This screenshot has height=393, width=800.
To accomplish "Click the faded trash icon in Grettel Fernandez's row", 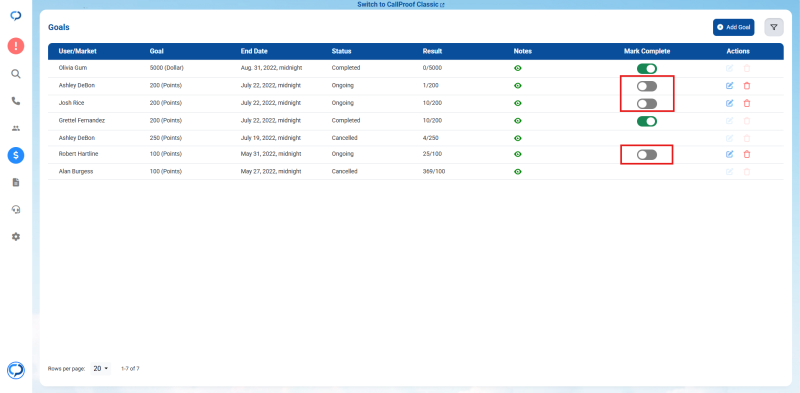I will point(747,121).
